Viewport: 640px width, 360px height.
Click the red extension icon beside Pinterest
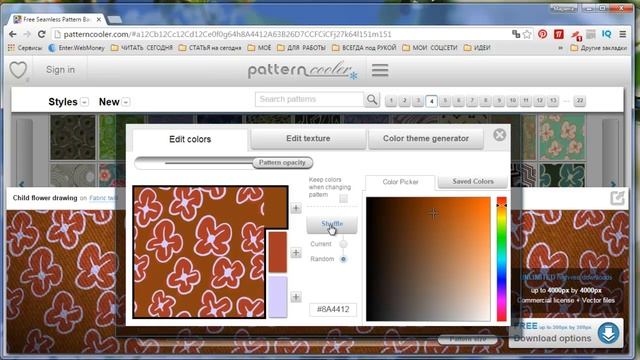[x=559, y=34]
